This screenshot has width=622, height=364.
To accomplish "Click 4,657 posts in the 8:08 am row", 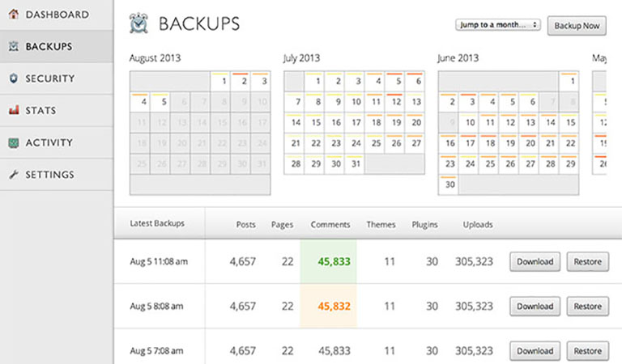I will (243, 307).
